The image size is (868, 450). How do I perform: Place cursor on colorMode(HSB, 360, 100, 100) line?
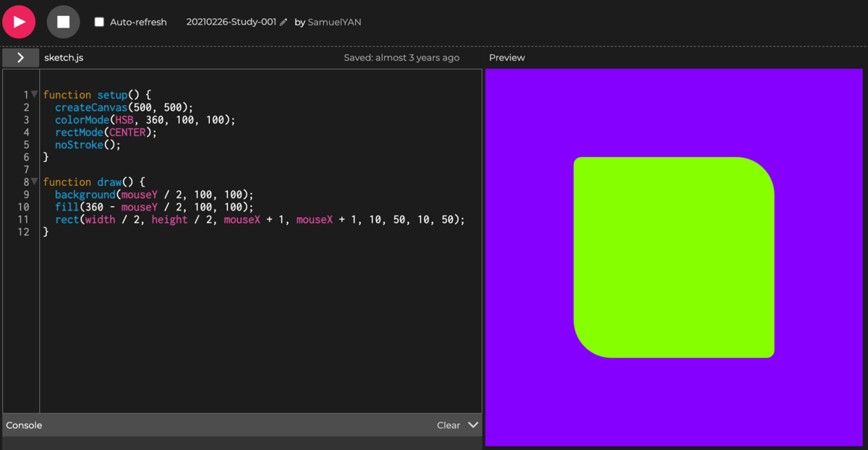tap(145, 119)
